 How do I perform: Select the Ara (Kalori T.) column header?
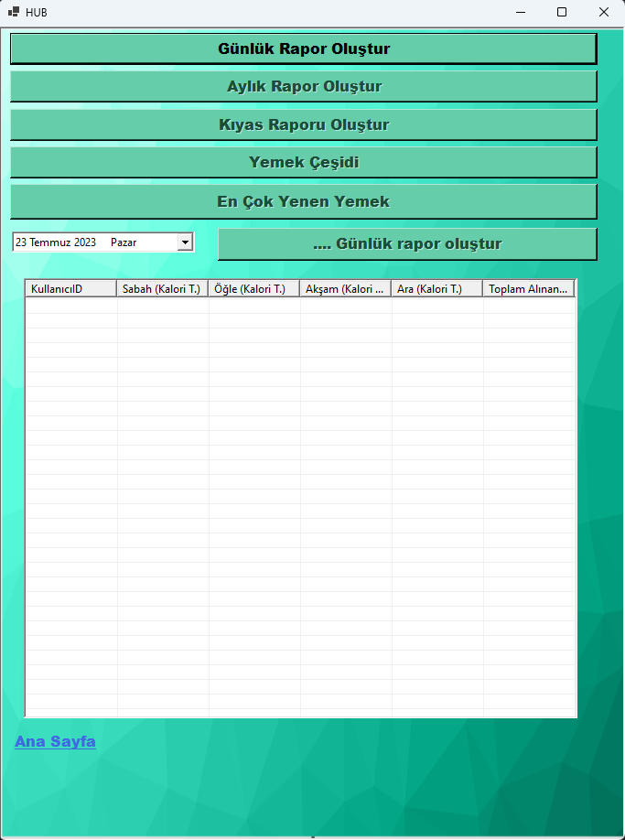[x=437, y=289]
